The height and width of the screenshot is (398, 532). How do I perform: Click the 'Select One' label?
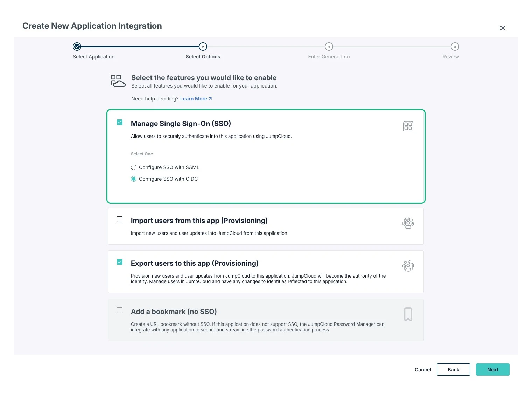tap(142, 154)
